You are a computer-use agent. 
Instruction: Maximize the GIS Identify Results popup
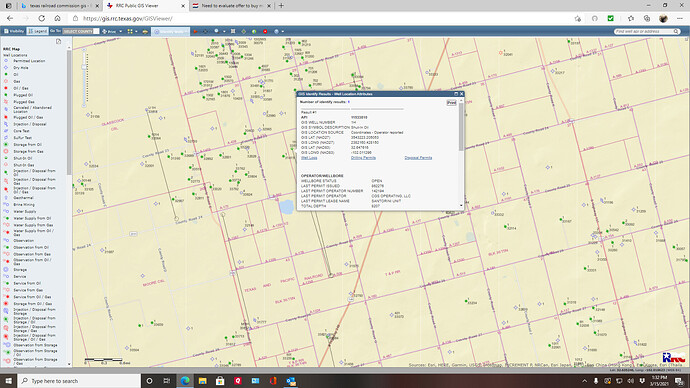456,94
